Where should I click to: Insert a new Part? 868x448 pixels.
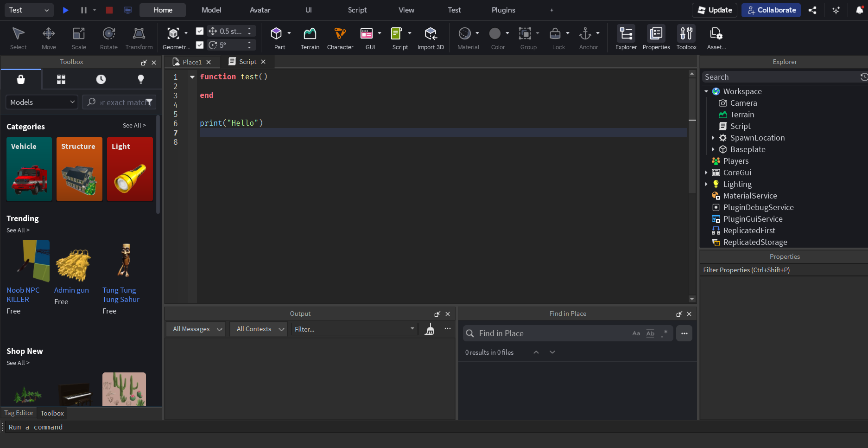click(x=277, y=37)
